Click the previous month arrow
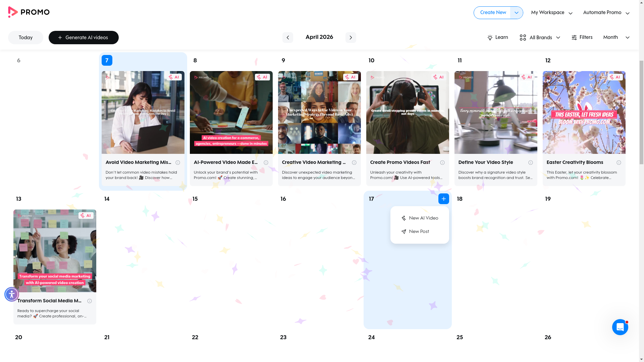644x362 pixels. tap(287, 37)
